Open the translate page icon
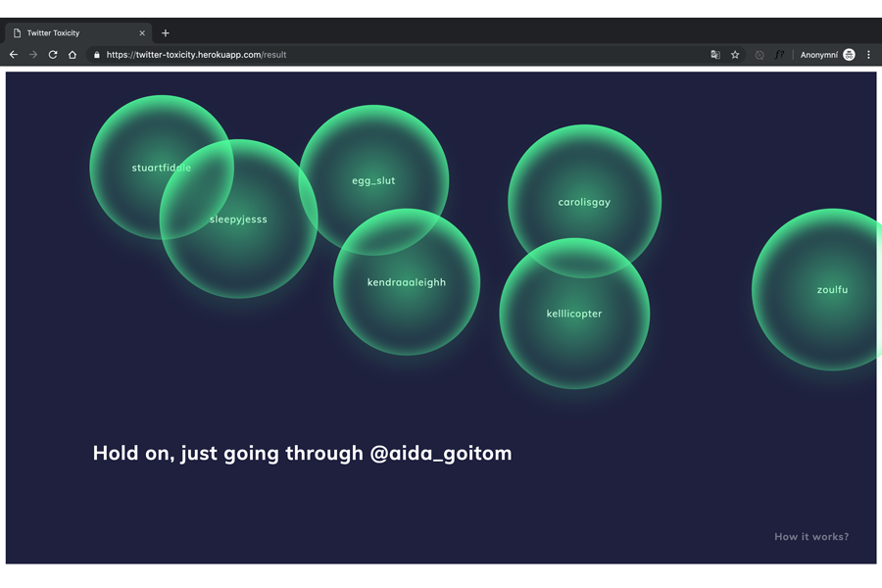Viewport: 882px width, 588px height. click(715, 55)
